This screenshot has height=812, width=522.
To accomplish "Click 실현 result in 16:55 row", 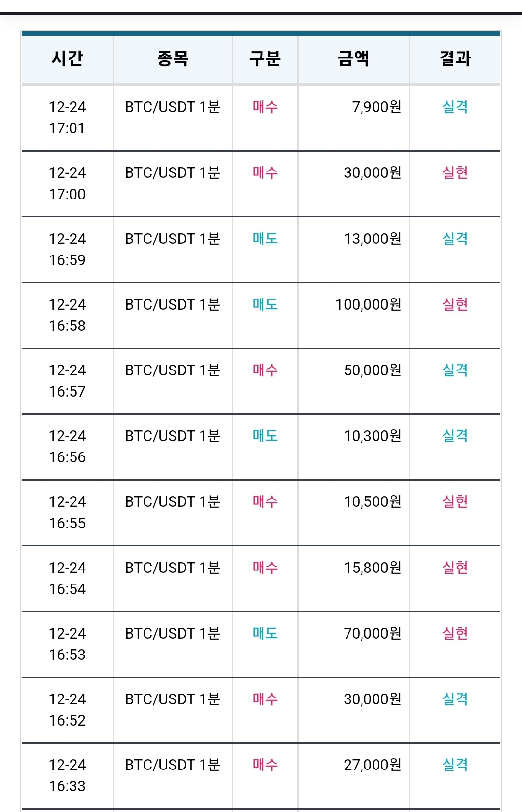I will point(455,501).
